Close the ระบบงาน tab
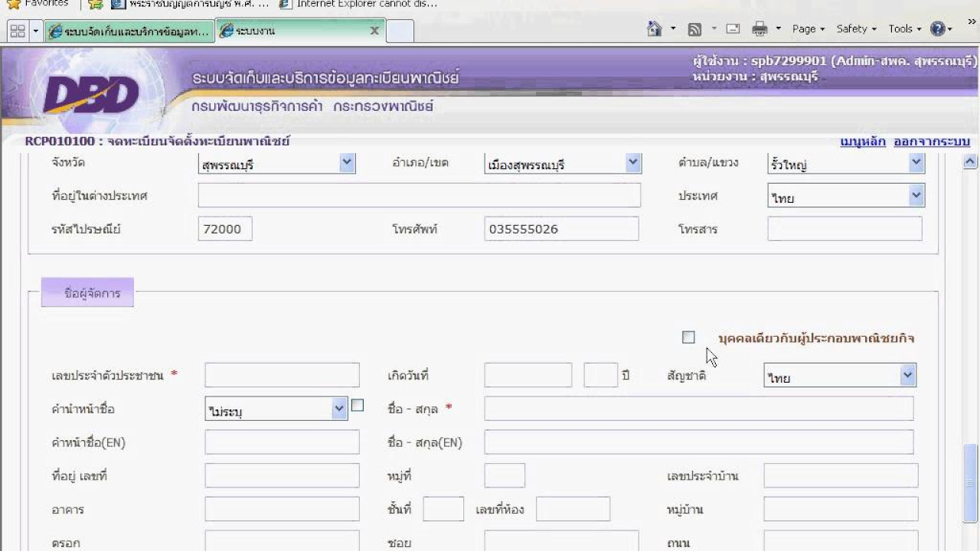This screenshot has width=980, height=551. click(x=374, y=31)
